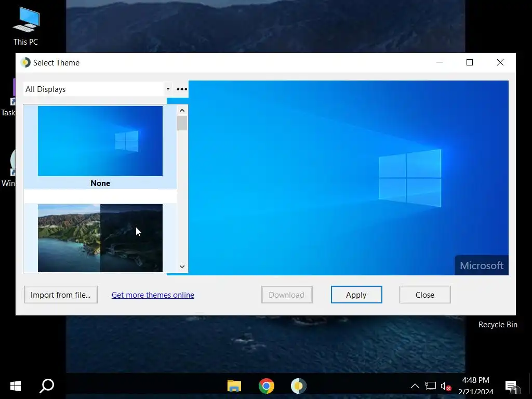Click the taskbar search icon
Image resolution: width=532 pixels, height=399 pixels.
[47, 386]
